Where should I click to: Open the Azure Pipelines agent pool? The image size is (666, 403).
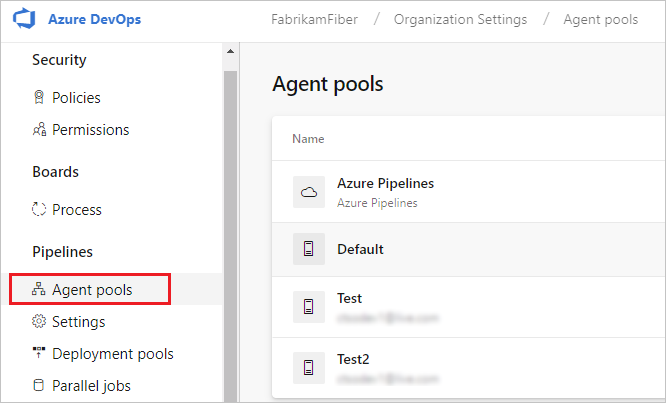point(385,184)
